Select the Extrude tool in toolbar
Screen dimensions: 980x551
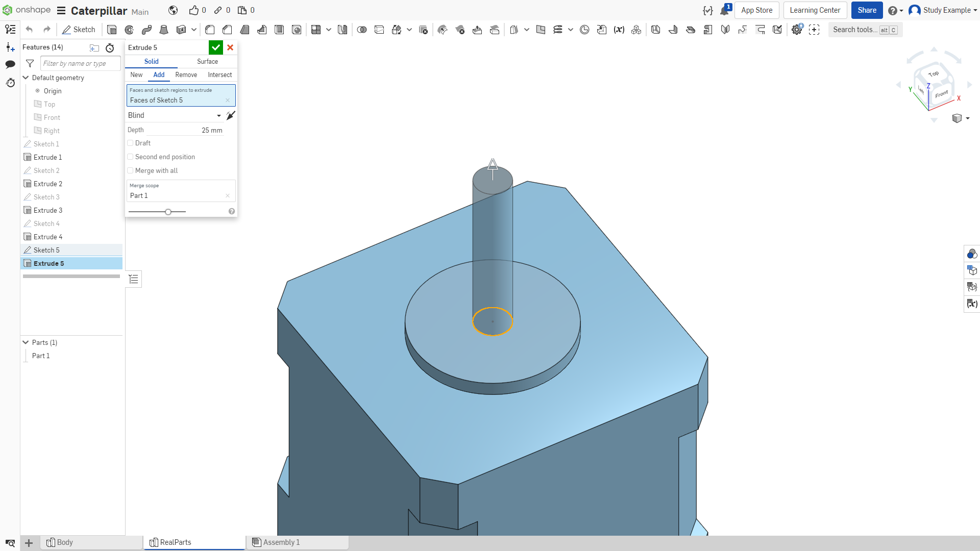(x=112, y=30)
